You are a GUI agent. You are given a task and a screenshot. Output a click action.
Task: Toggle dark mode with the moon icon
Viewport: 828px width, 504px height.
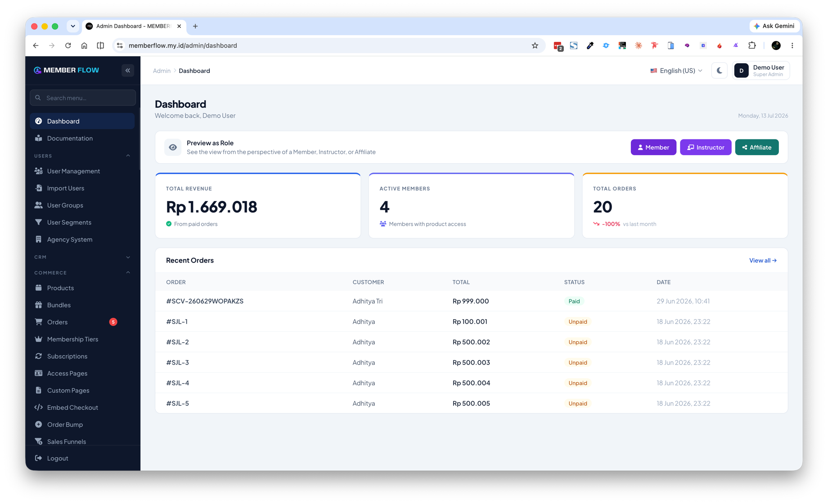pos(719,71)
